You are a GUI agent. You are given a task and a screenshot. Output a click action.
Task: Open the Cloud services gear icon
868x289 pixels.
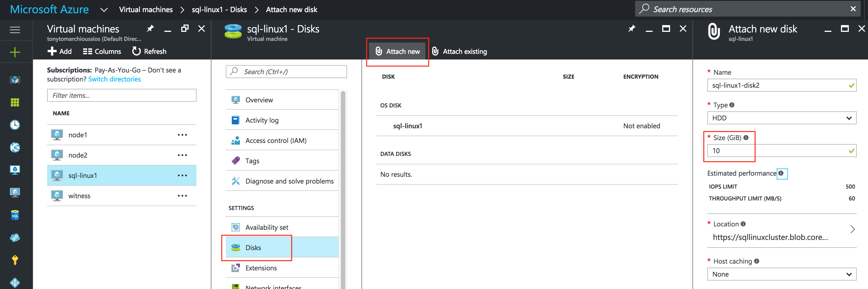point(15,238)
